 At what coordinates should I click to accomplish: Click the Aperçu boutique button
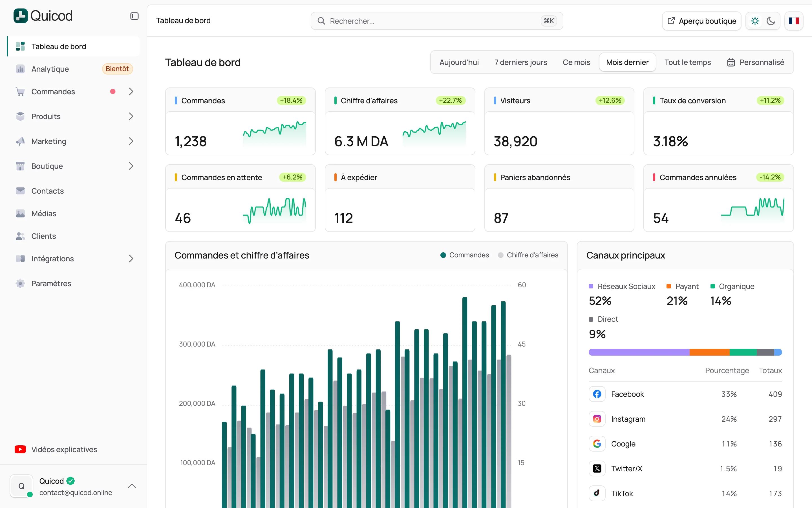click(x=701, y=21)
